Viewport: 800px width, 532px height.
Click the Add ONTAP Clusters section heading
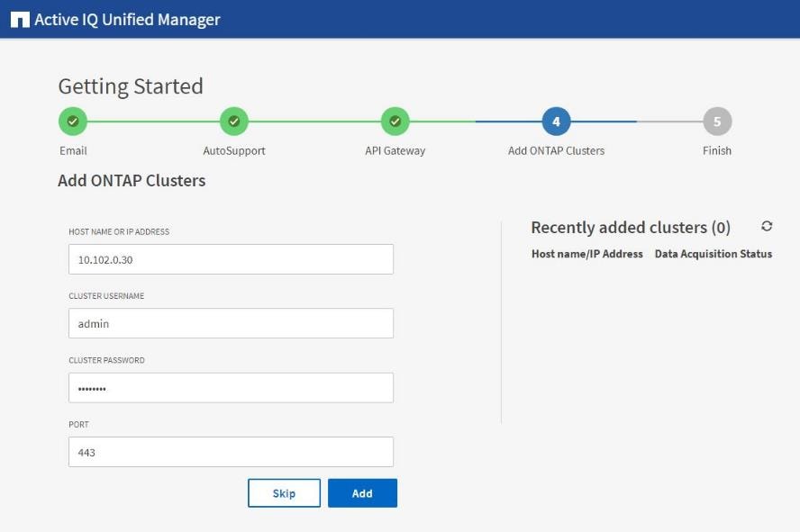(x=132, y=180)
